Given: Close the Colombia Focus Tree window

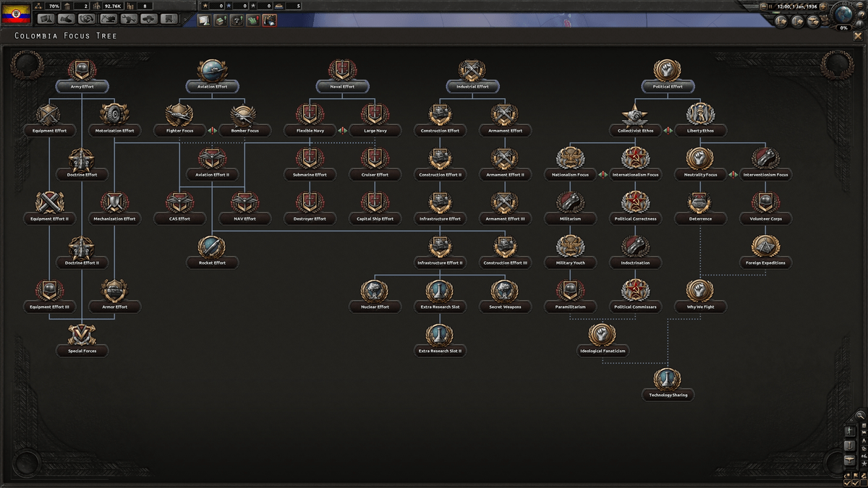Looking at the screenshot, I should click(859, 36).
